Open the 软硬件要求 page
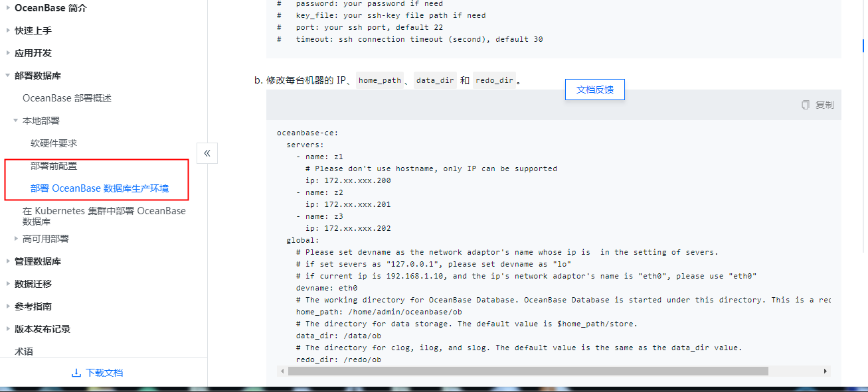Screen dimensions: 868x392 (x=54, y=143)
